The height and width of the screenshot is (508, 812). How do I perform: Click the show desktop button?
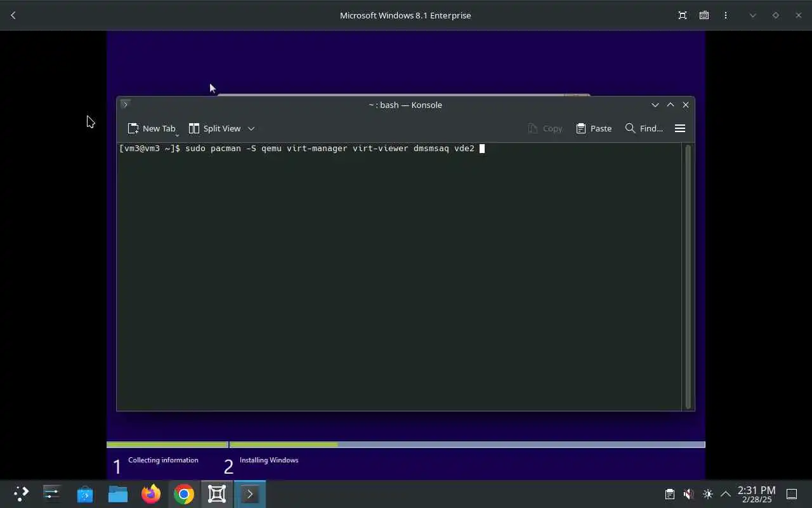pyautogui.click(x=792, y=494)
